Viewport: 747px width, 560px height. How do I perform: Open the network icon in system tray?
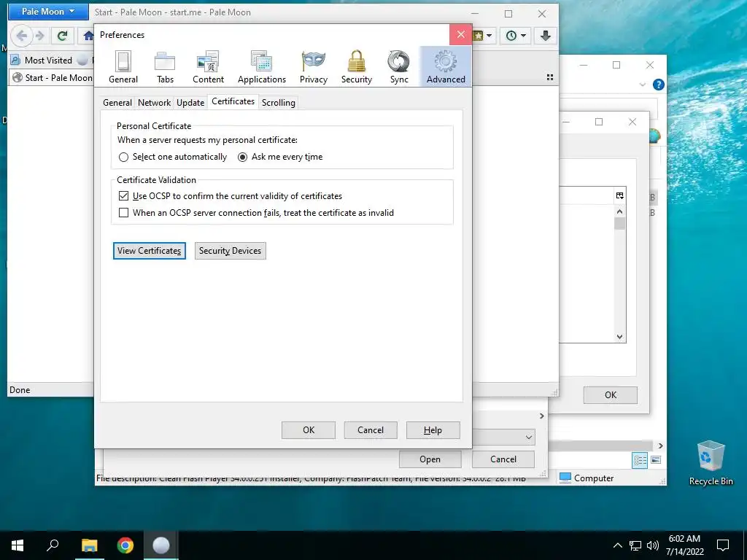(x=635, y=545)
